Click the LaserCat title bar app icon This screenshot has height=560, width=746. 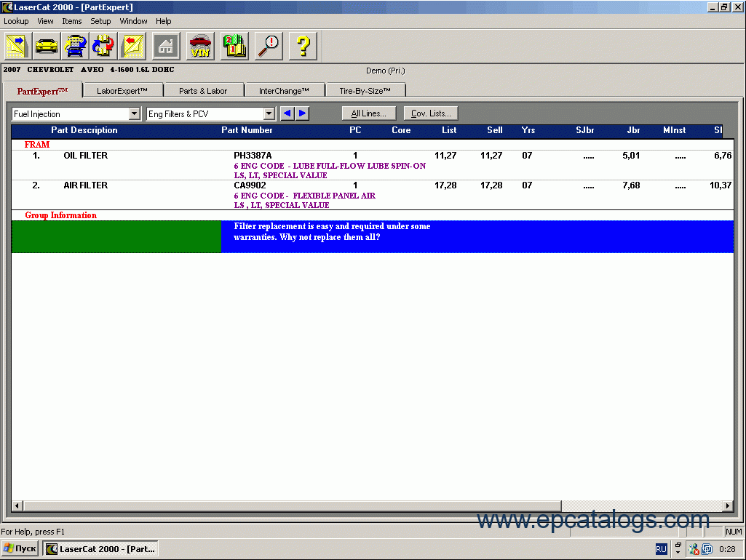[x=7, y=7]
